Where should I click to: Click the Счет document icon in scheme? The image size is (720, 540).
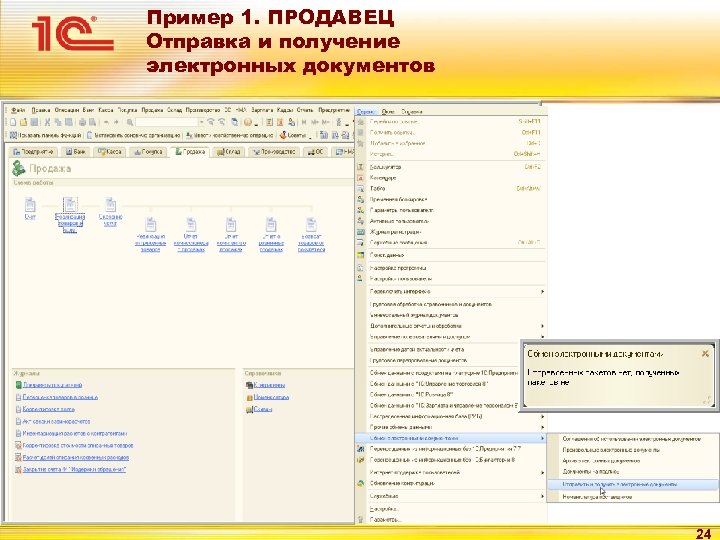30,204
